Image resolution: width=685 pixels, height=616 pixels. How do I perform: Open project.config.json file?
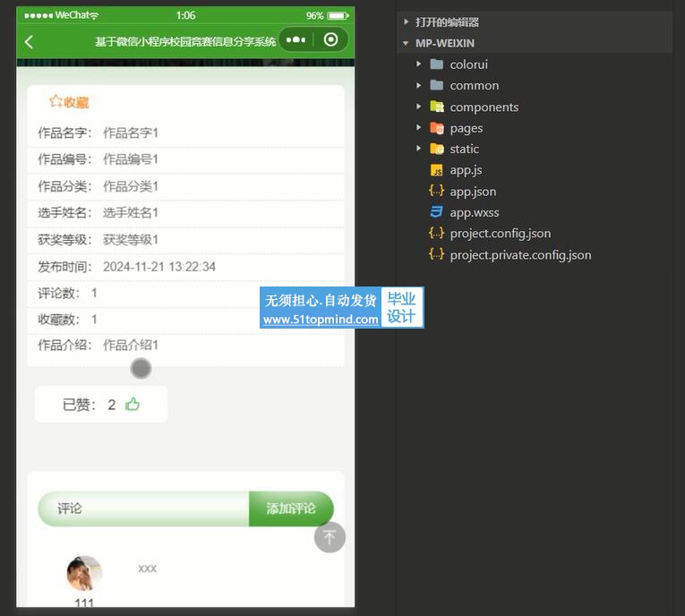click(x=500, y=234)
